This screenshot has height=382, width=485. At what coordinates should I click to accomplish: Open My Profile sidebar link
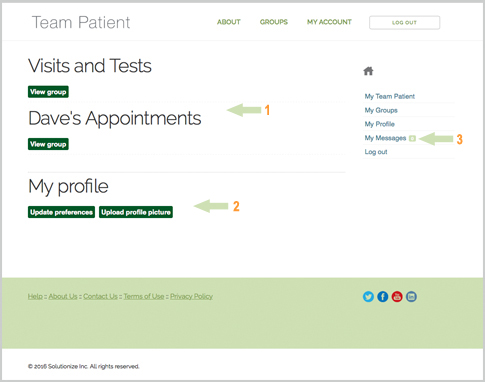tap(380, 124)
